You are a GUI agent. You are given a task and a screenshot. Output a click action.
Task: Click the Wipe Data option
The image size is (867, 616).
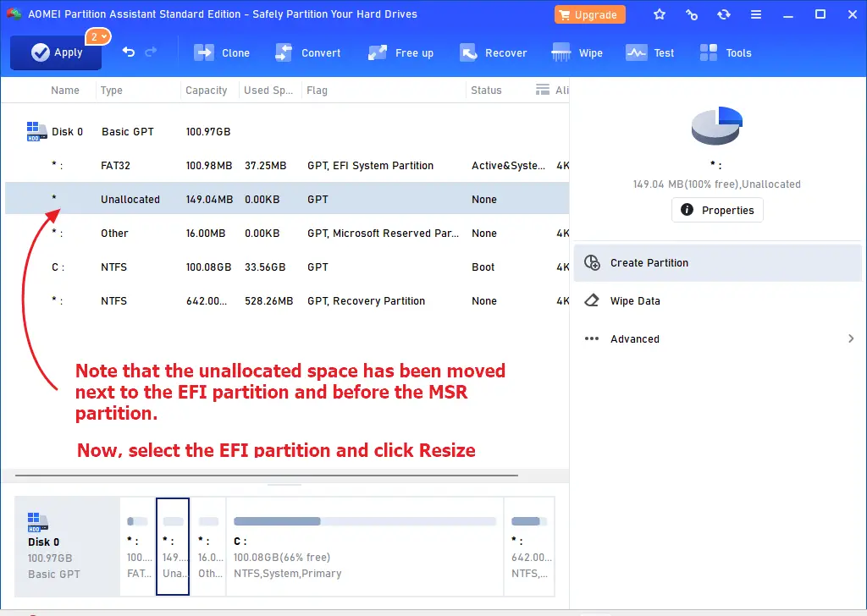point(717,301)
